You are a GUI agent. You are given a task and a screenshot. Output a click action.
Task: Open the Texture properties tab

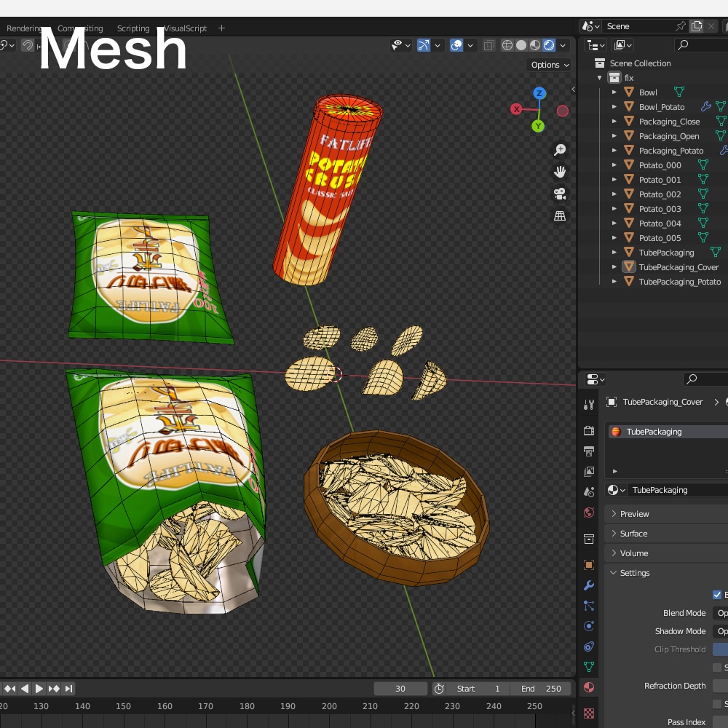click(x=589, y=713)
